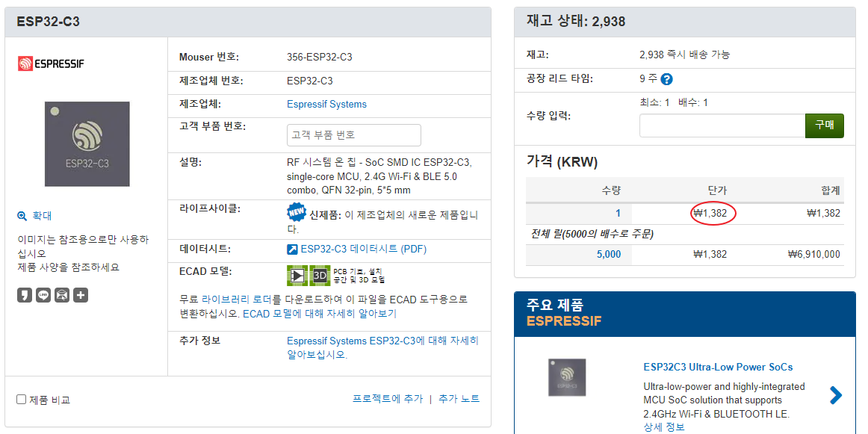Click 상세 정보 link under featured product

[664, 427]
